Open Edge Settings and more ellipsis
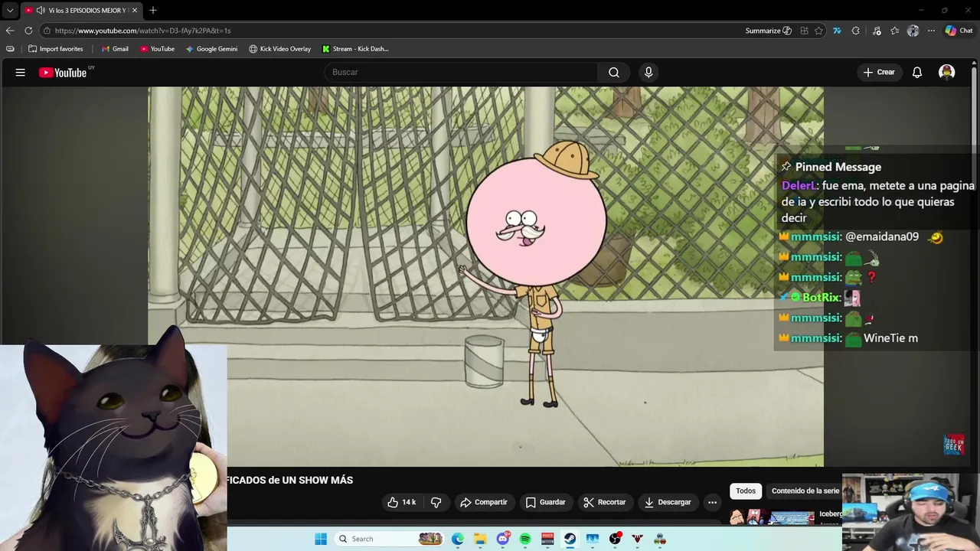Viewport: 980px width, 551px height. point(931,31)
